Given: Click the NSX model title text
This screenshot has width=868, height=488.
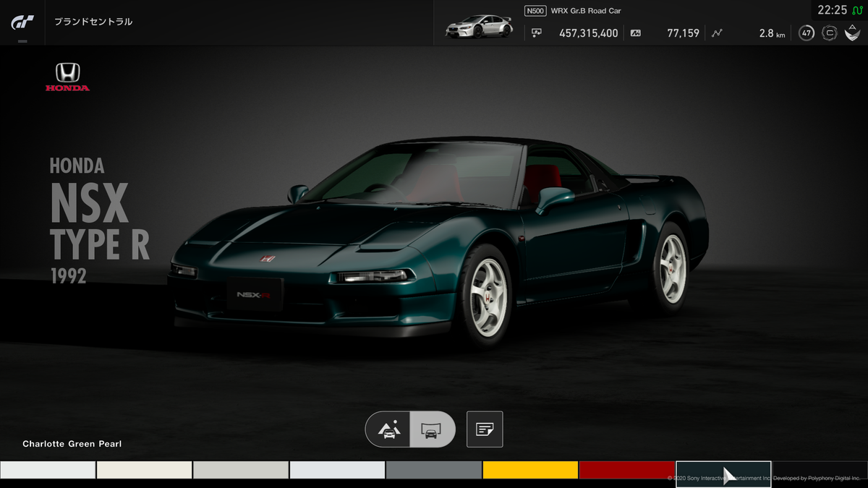Looking at the screenshot, I should pyautogui.click(x=89, y=203).
